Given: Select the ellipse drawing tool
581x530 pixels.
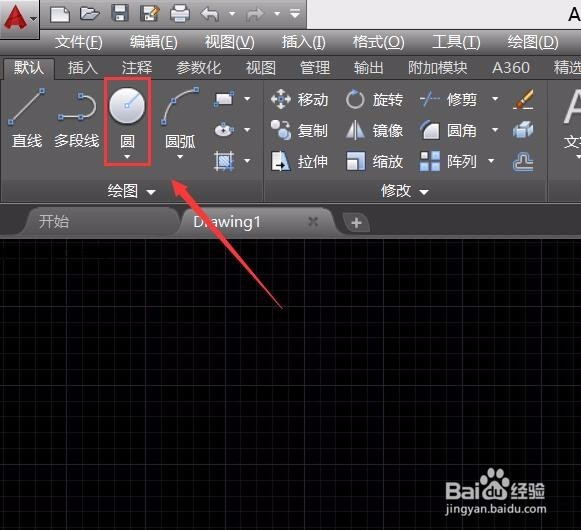Looking at the screenshot, I should click(224, 130).
